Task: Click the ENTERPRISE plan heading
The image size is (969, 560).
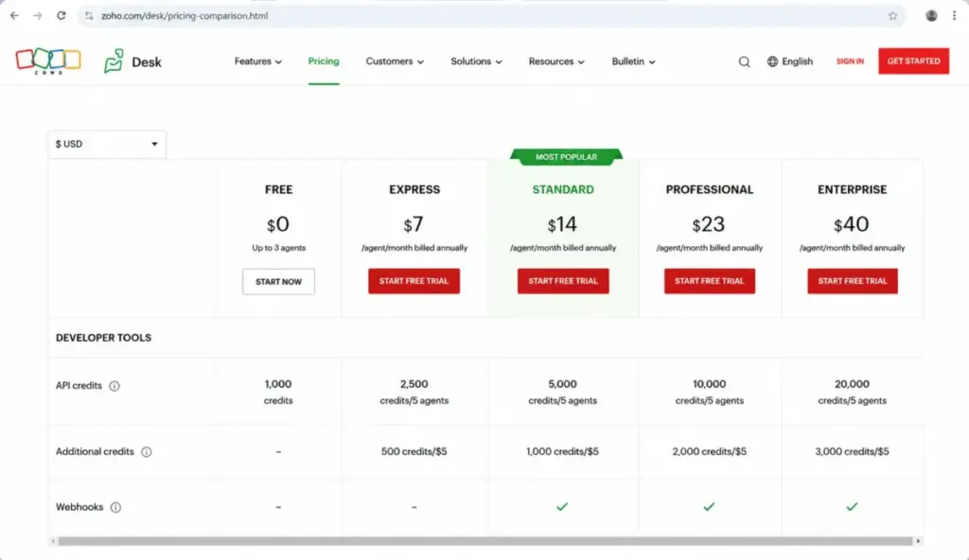Action: pyautogui.click(x=853, y=190)
